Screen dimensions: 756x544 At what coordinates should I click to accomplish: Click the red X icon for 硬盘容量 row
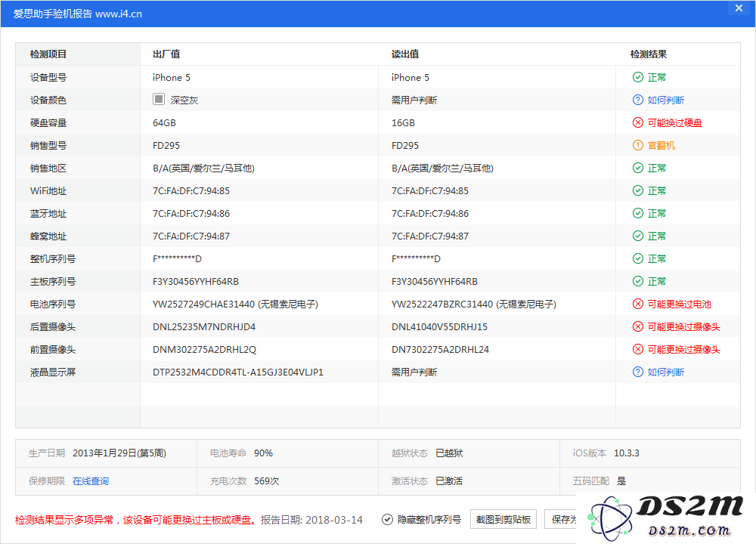point(637,122)
